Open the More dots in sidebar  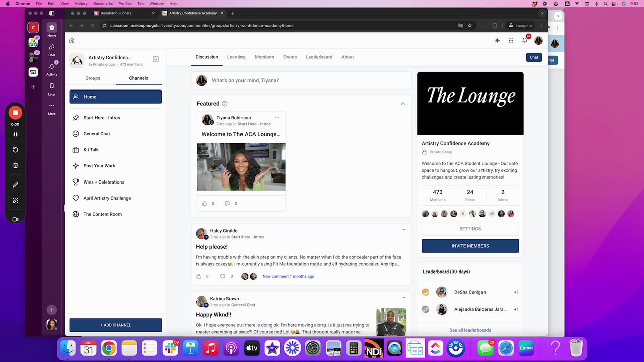click(x=52, y=106)
